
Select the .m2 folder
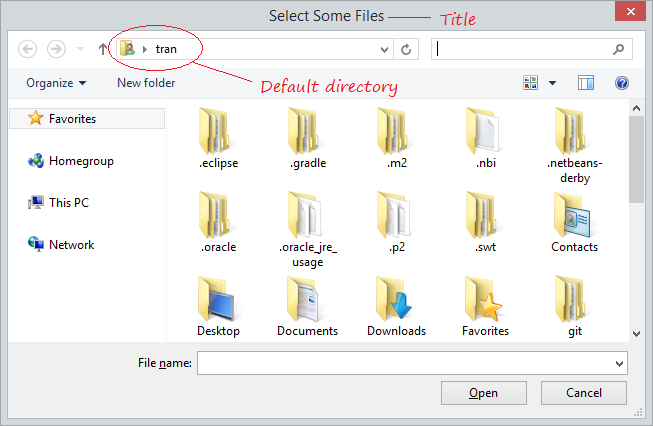tap(396, 137)
